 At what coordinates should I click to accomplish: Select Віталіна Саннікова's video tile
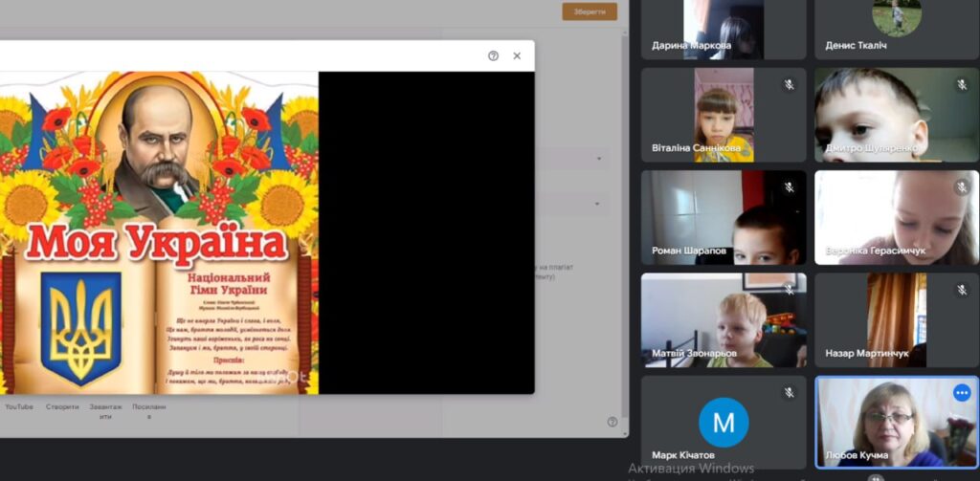[724, 115]
